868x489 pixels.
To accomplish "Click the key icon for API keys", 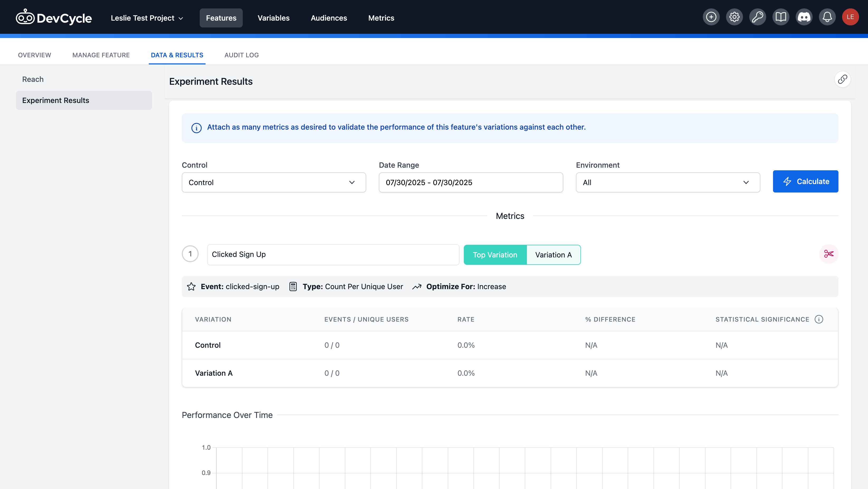I will 757,17.
